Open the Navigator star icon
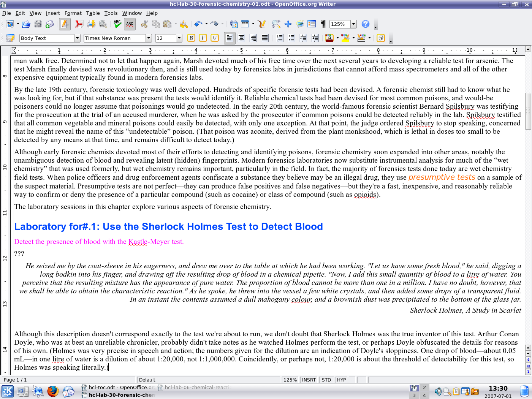This screenshot has width=532, height=399. pyautogui.click(x=288, y=24)
